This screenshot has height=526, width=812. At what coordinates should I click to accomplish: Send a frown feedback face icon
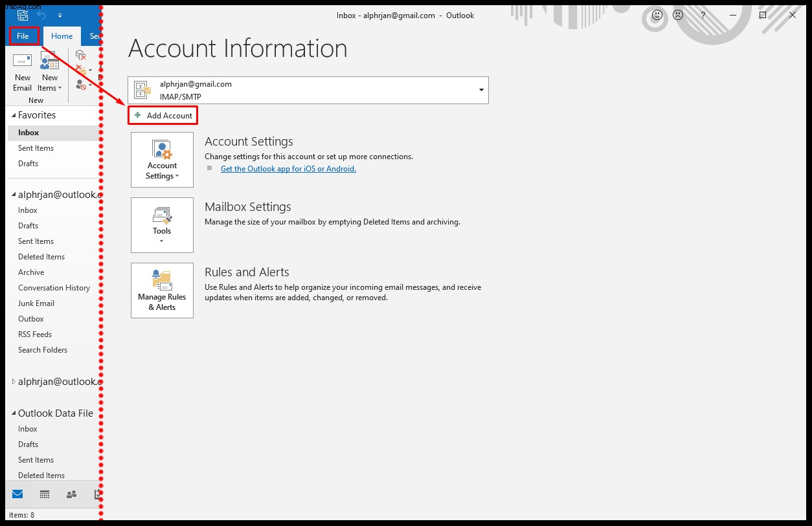(678, 15)
